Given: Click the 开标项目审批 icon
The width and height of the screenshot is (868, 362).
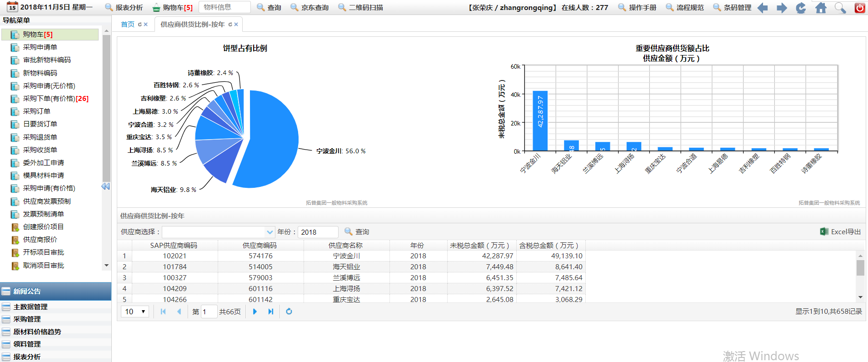Looking at the screenshot, I should click(15, 252).
